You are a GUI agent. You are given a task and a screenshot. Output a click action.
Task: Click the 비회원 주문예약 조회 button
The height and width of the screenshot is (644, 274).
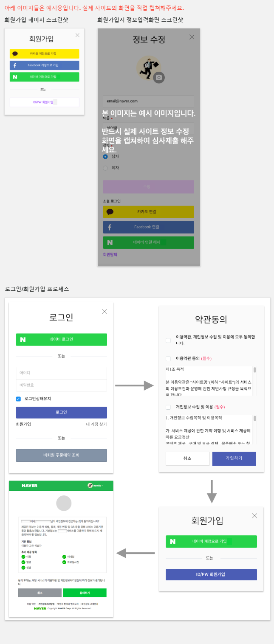pyautogui.click(x=62, y=455)
